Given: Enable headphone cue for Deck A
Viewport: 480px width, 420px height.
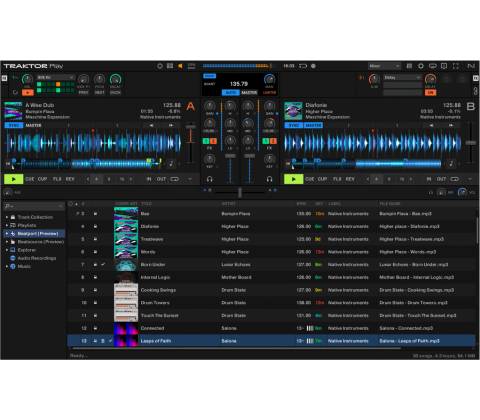Looking at the screenshot, I should [209, 179].
